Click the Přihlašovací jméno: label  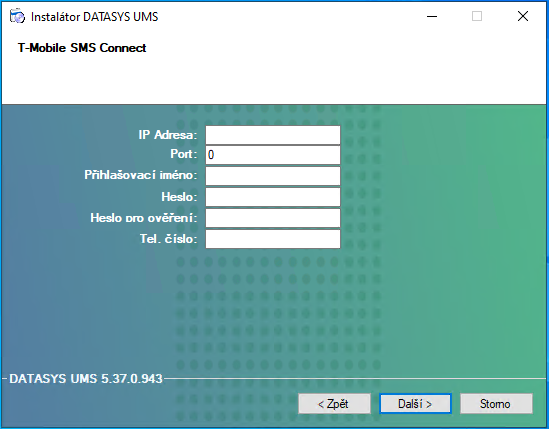141,175
